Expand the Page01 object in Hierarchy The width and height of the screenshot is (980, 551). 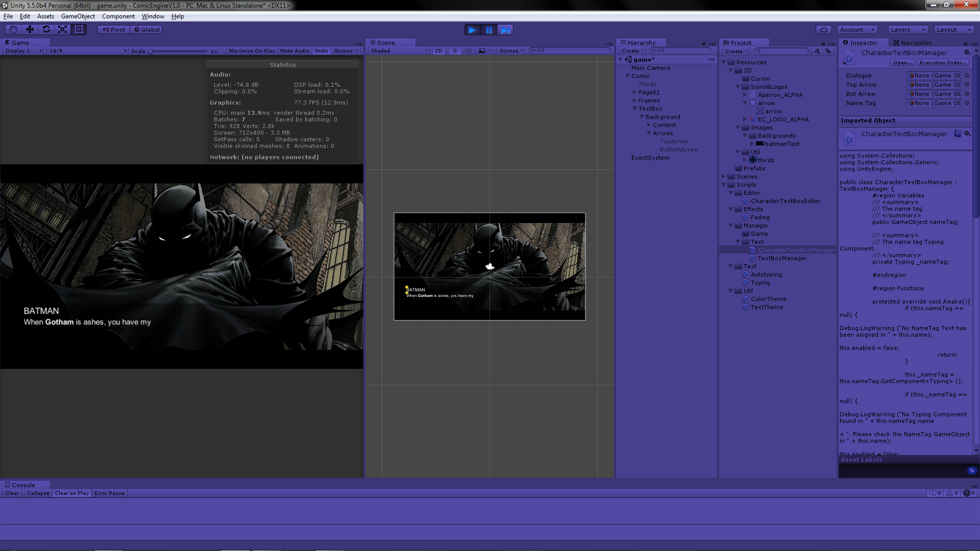click(x=634, y=92)
